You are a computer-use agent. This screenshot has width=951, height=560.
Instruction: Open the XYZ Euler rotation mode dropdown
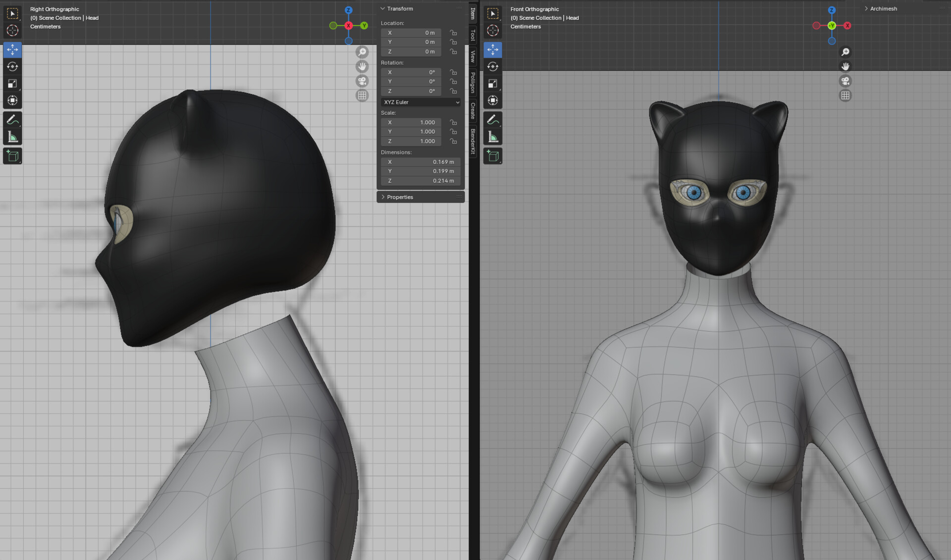click(x=420, y=102)
